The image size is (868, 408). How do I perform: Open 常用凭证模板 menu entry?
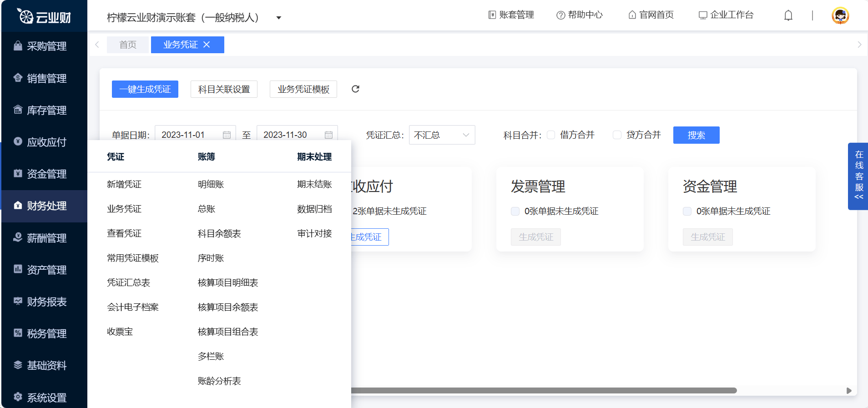click(x=133, y=258)
